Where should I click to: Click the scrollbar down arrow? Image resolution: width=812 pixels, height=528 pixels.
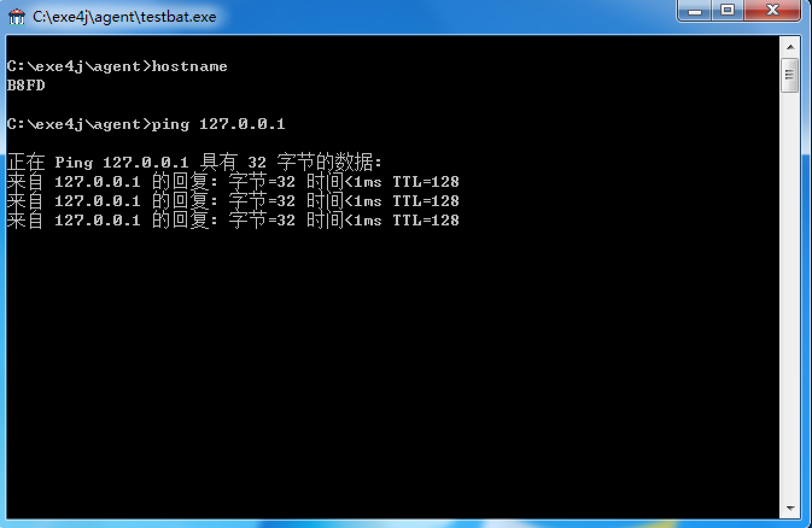[790, 508]
